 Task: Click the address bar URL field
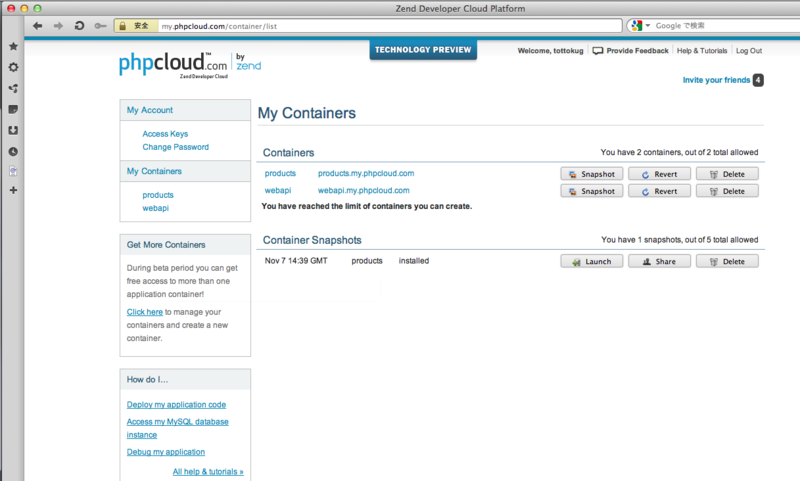point(390,26)
